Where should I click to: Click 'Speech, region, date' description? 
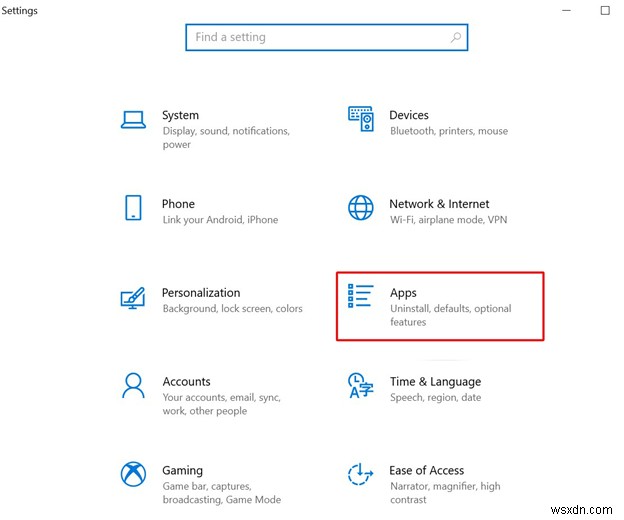pyautogui.click(x=436, y=397)
